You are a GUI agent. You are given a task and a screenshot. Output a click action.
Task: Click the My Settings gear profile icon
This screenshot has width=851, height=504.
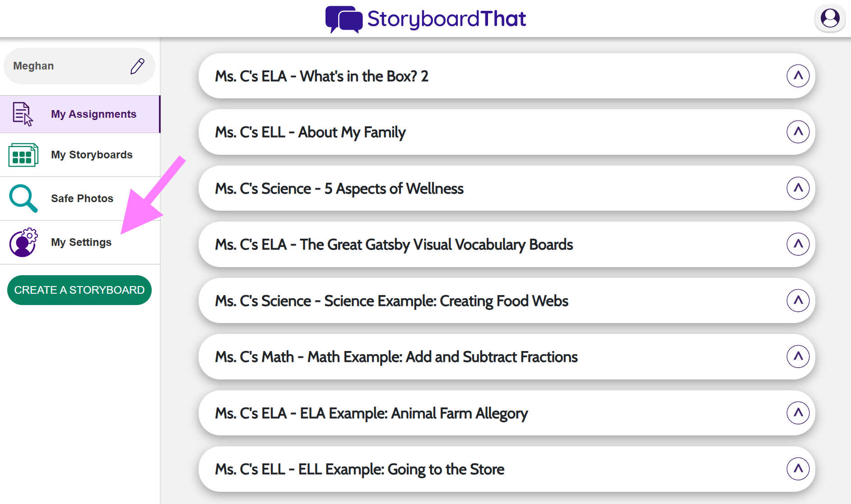click(x=23, y=242)
